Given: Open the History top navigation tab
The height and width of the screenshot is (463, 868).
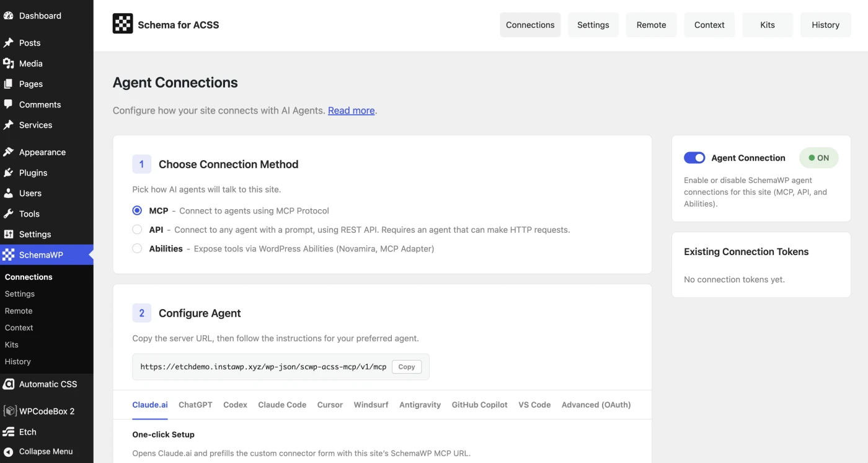Looking at the screenshot, I should coord(826,25).
